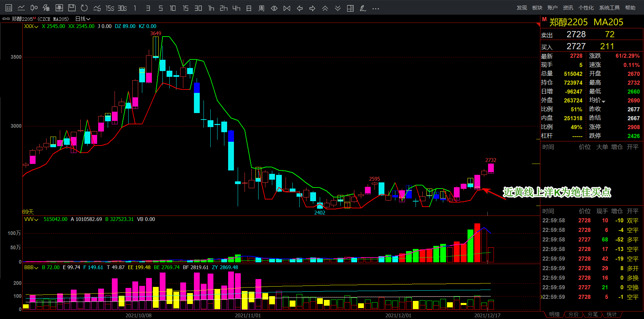Open the 系统工具 menu
The height and width of the screenshot is (319, 644).
click(x=609, y=8)
